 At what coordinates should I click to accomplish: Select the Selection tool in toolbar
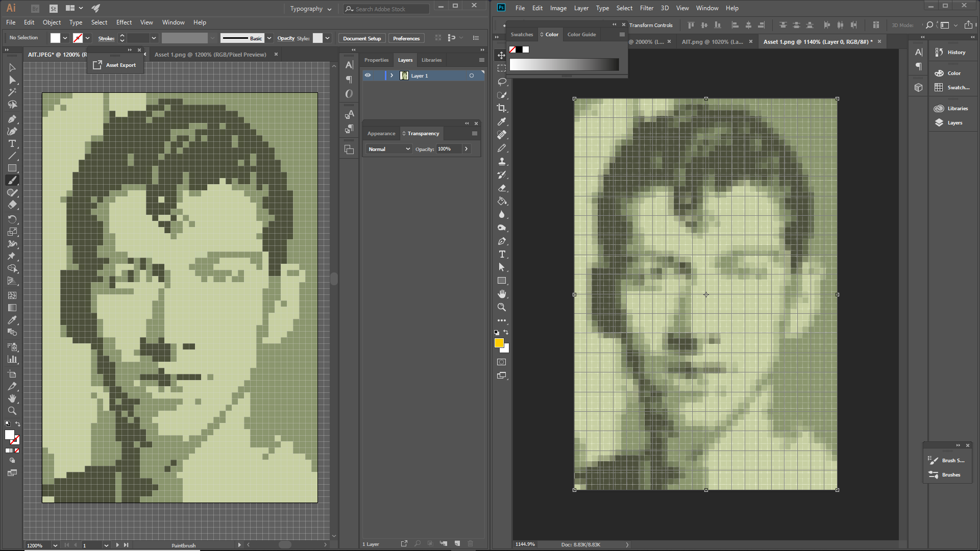coord(11,67)
